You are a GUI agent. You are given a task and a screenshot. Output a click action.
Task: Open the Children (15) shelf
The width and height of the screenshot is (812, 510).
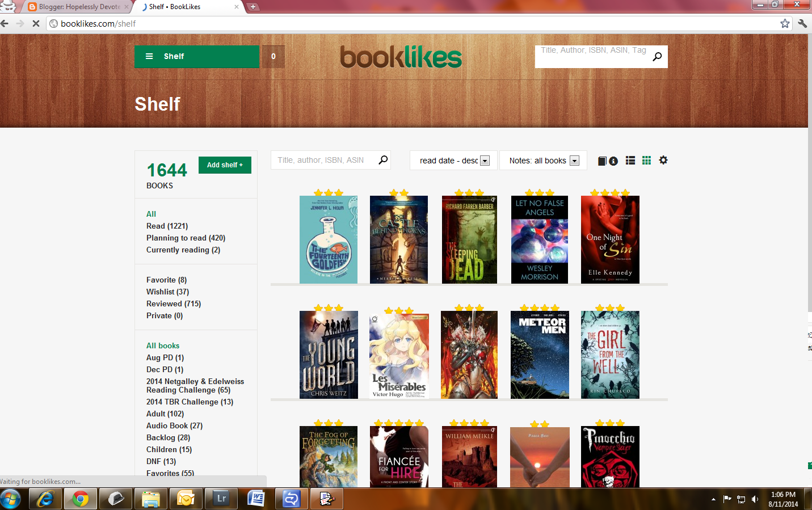[x=169, y=449]
